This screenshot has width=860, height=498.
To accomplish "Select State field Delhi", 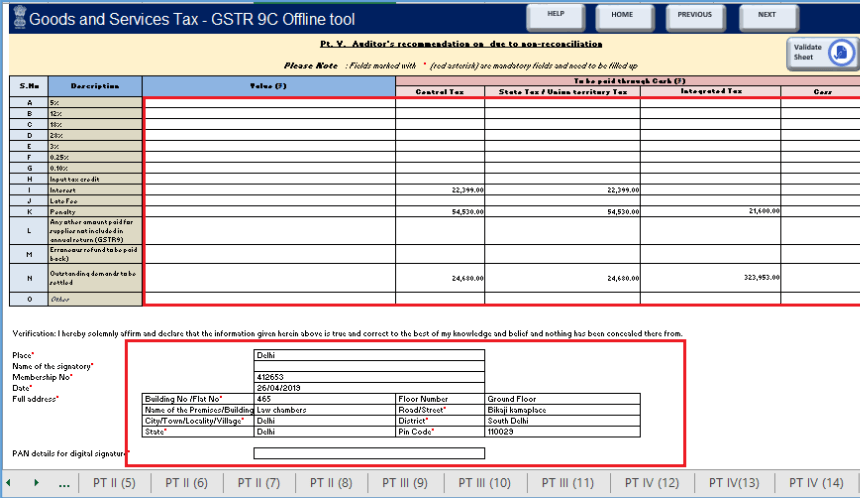I will click(x=325, y=432).
